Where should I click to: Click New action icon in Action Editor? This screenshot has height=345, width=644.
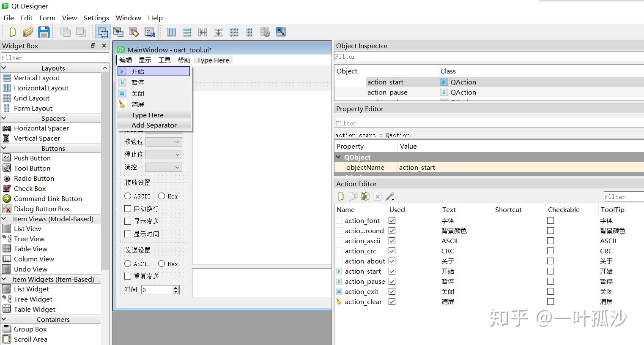[x=341, y=196]
